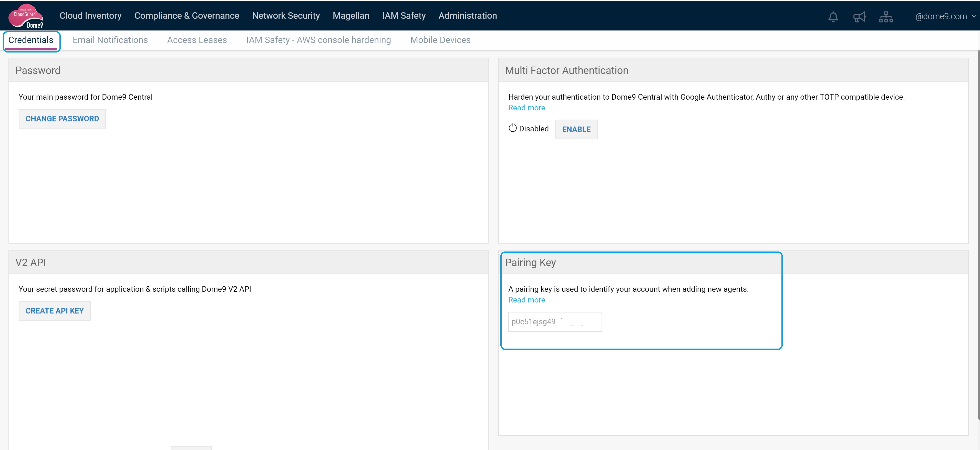The height and width of the screenshot is (450, 980).
Task: Open the IAM Safety menu
Action: 404,16
